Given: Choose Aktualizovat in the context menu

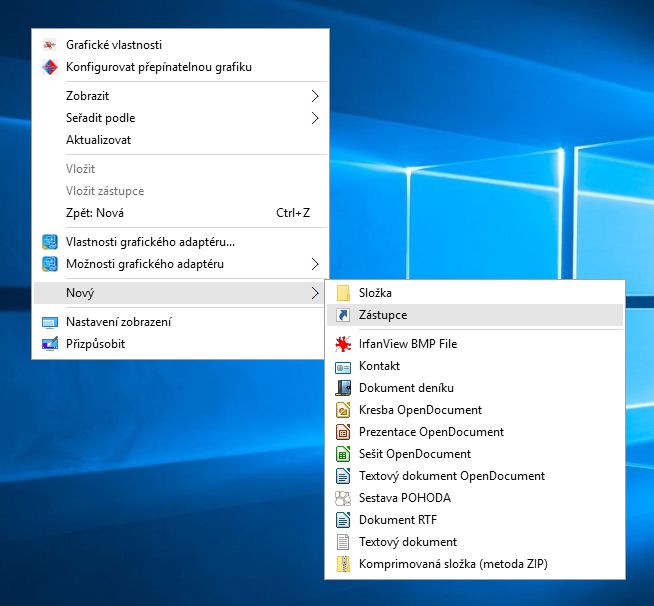Looking at the screenshot, I should 180,140.
